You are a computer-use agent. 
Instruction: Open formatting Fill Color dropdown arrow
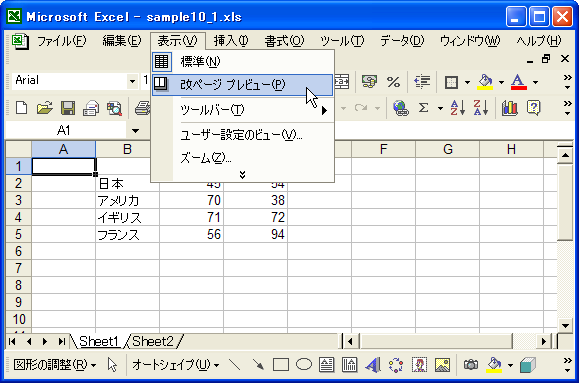501,82
